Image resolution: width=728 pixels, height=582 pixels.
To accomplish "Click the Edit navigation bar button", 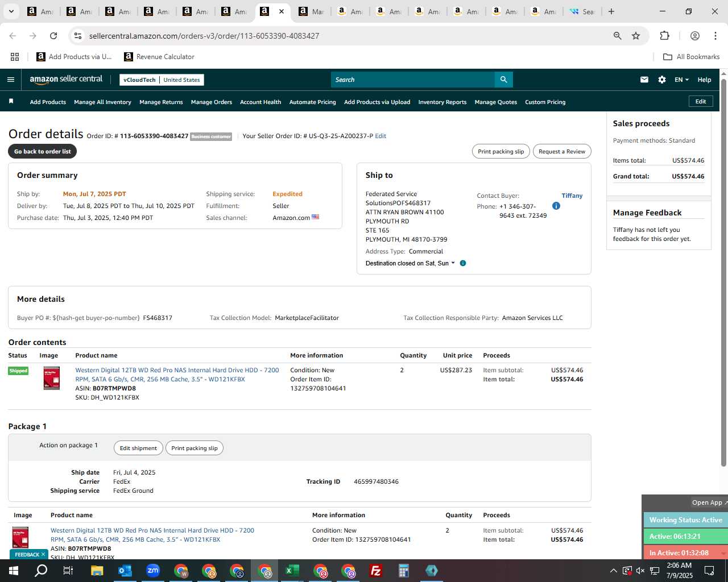I will pyautogui.click(x=701, y=101).
